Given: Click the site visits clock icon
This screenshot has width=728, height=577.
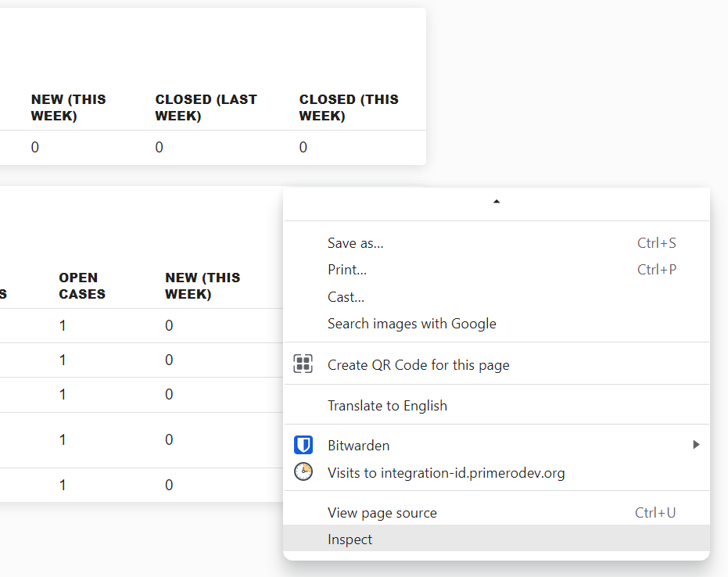Looking at the screenshot, I should [x=303, y=472].
